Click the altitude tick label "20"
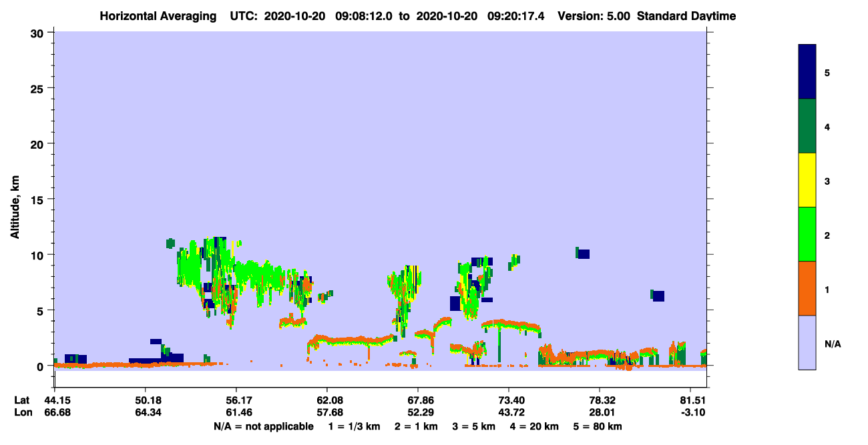The height and width of the screenshot is (445, 868). click(x=39, y=143)
